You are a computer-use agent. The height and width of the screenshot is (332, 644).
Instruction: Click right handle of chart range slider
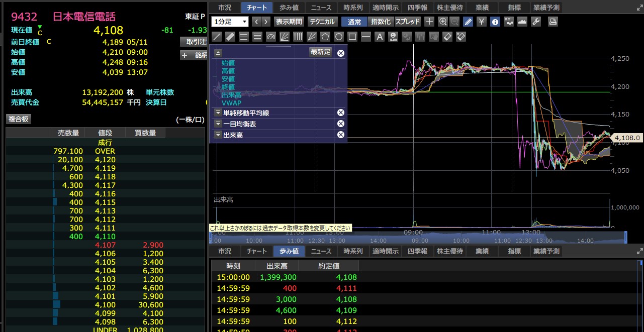click(626, 237)
